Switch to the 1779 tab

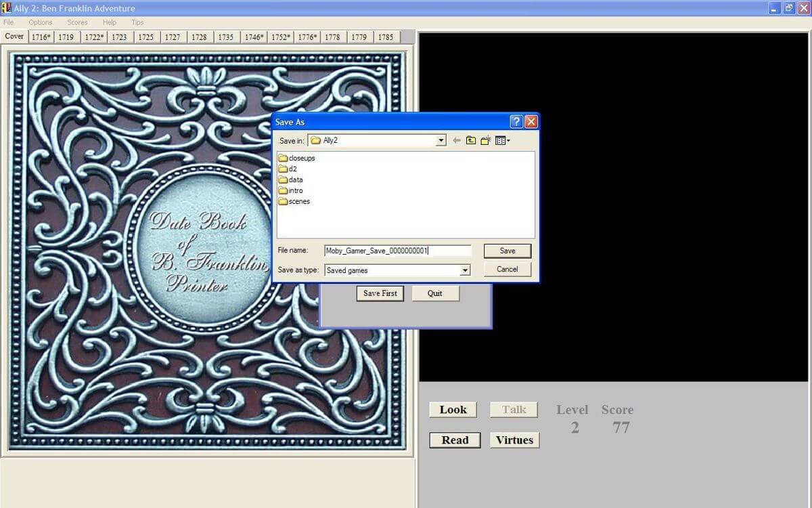pos(359,37)
